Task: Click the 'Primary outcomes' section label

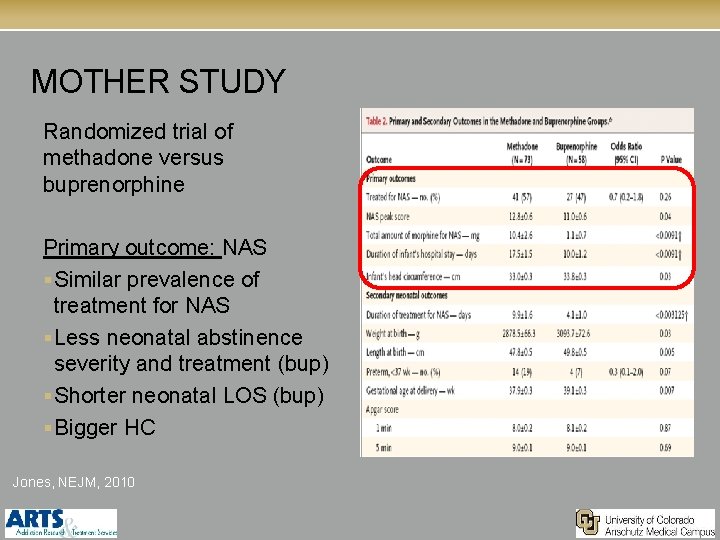Action: tap(391, 179)
